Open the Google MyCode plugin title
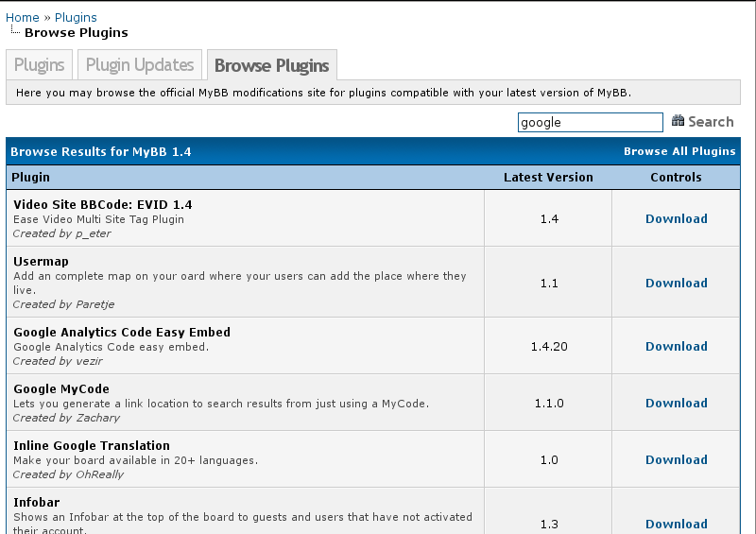 tap(61, 388)
